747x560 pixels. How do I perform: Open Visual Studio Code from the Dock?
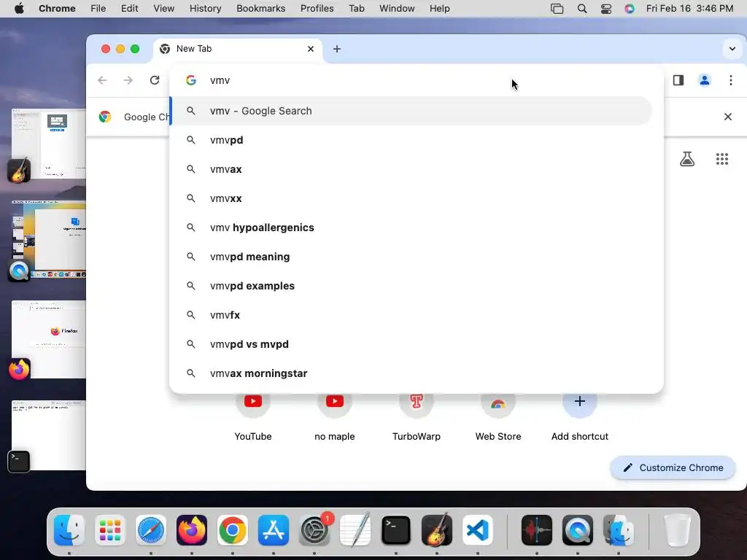(478, 530)
